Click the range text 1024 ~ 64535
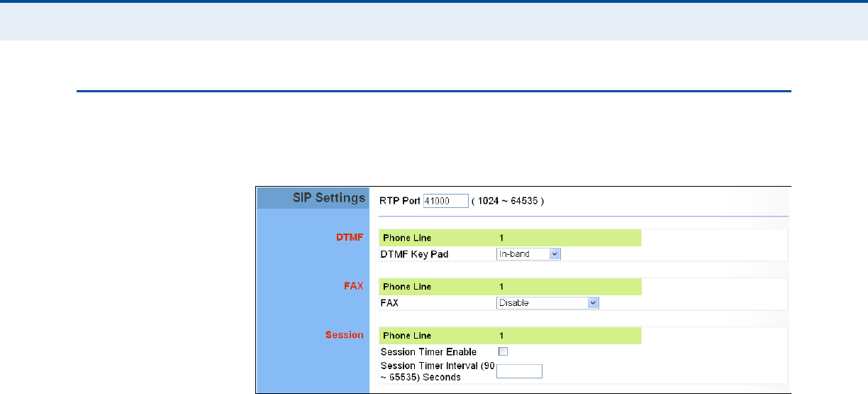868x394 pixels. (x=506, y=201)
